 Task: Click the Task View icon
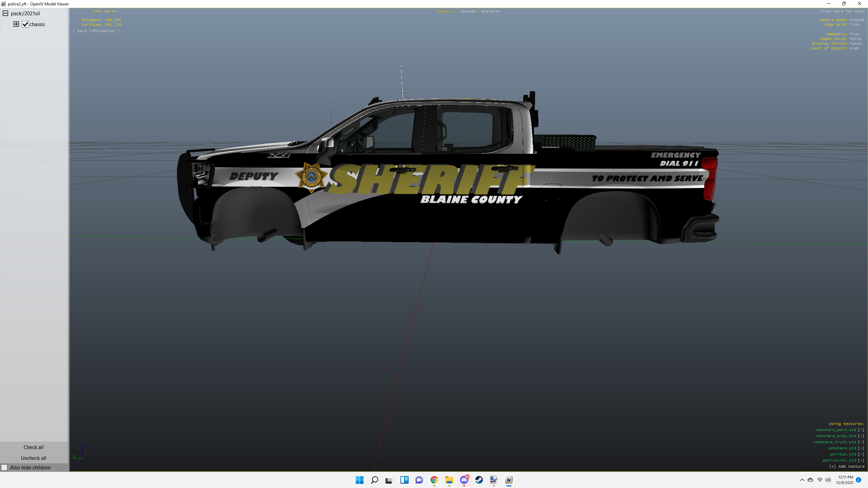click(x=389, y=480)
